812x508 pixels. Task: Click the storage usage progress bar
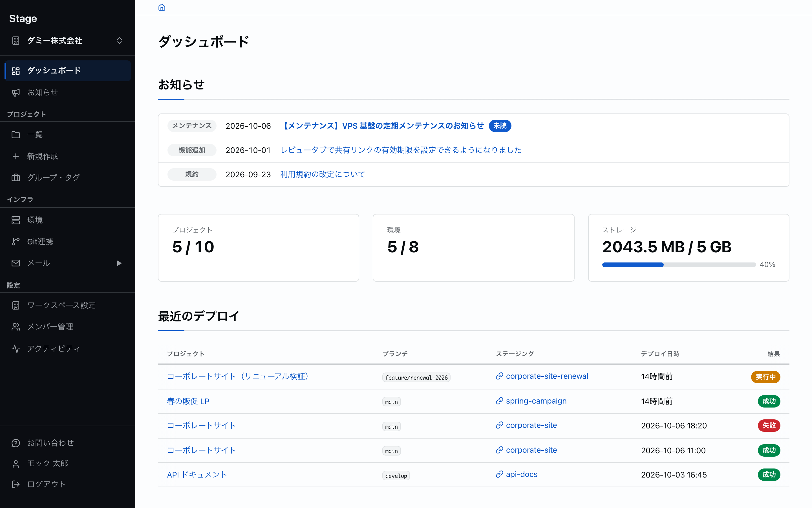point(679,265)
